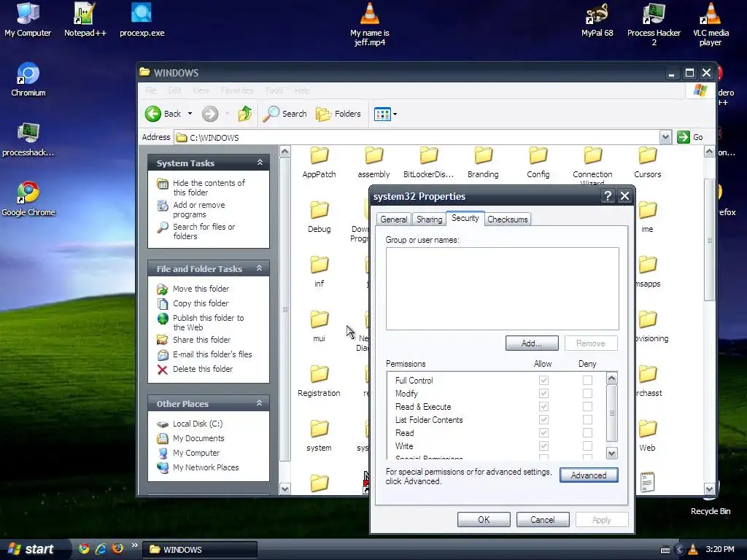Launch Notepad++ from desktop
747x560 pixels.
(x=85, y=20)
